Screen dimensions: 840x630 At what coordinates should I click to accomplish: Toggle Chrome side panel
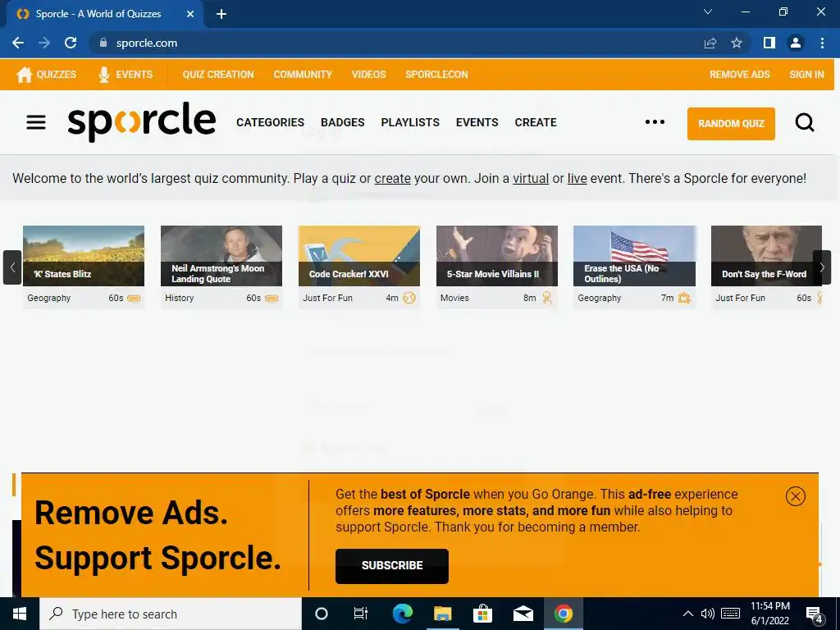[769, 43]
